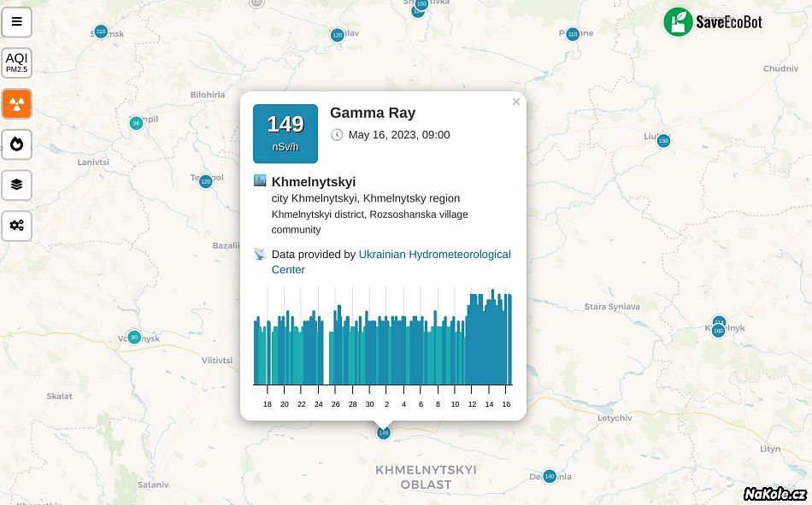Click the SaveEcoBot logo
This screenshot has width=812, height=505.
(713, 22)
